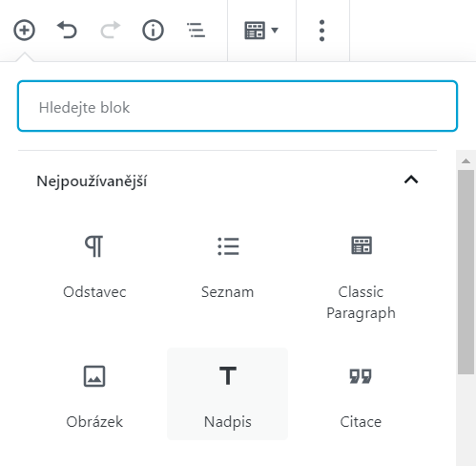Open the three-dot more options menu
This screenshot has height=466, width=476.
[x=321, y=31]
